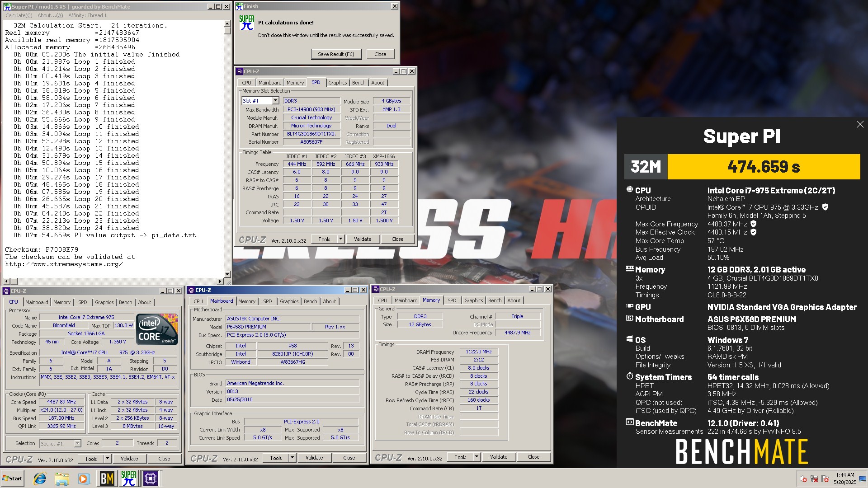Image resolution: width=868 pixels, height=488 pixels.
Task: Click the Multiplier value x24.0 (12.0 - 27.0)
Action: point(61,410)
